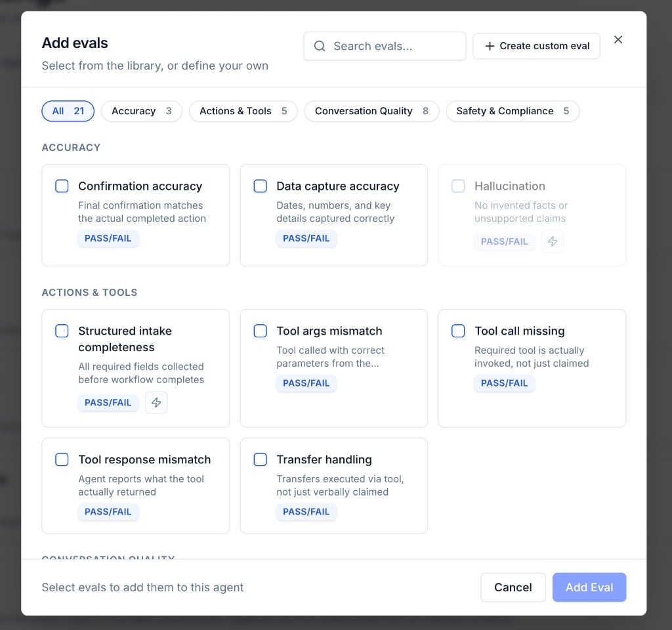Click the Add Eval button
The width and height of the screenshot is (672, 630).
[x=589, y=587]
